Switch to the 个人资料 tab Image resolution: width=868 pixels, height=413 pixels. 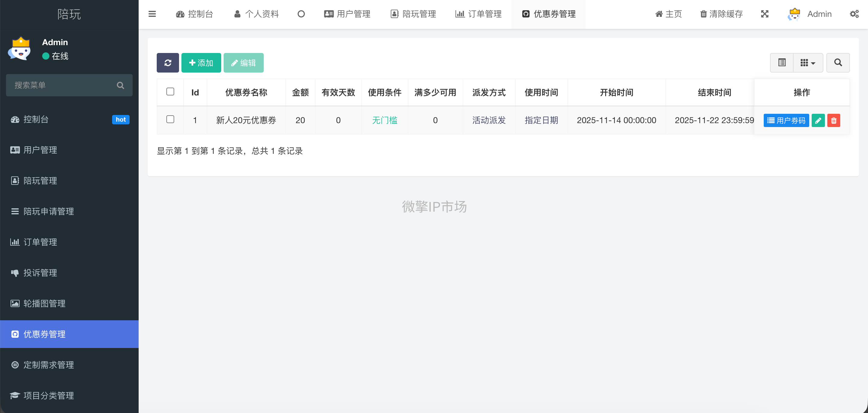click(x=256, y=14)
